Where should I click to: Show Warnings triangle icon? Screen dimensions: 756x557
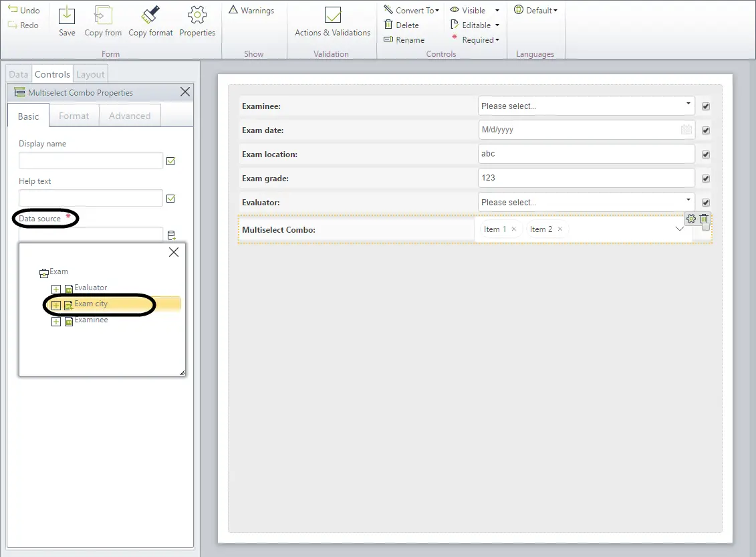(x=233, y=9)
